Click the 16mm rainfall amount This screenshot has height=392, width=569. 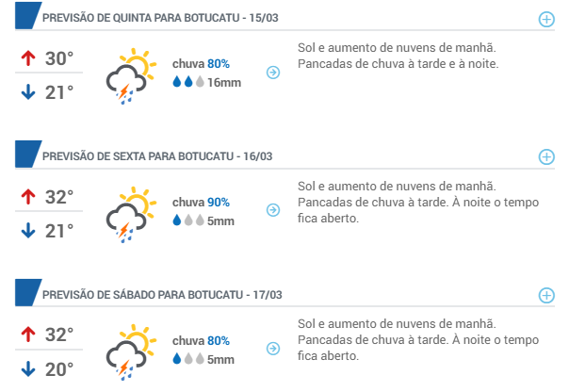(224, 82)
